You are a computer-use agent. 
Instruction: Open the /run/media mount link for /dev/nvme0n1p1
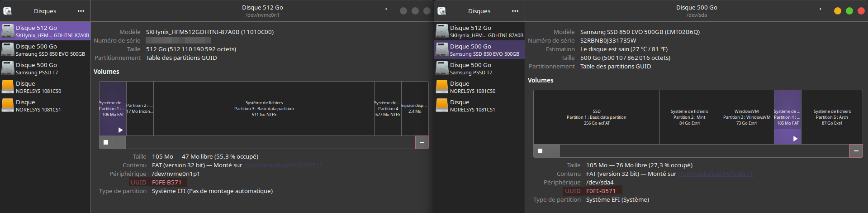(283, 165)
